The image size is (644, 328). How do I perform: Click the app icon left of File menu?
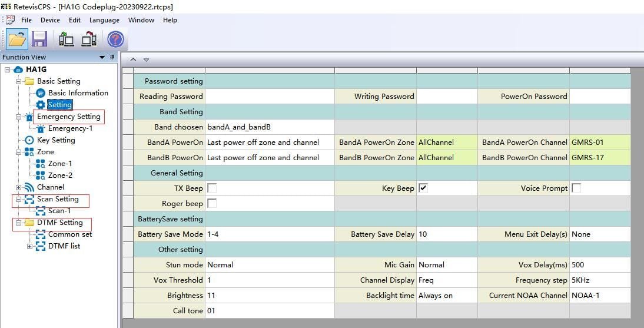(x=10, y=20)
